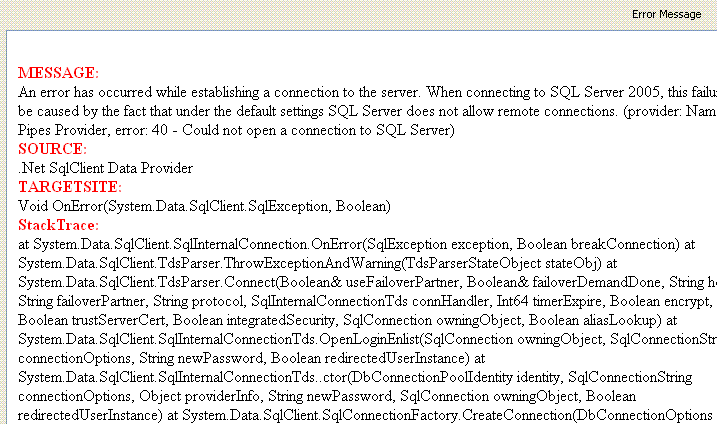Click 'connectionOptions, String newPassword, Boolean redirectedUserInstance' line
This screenshot has height=424, width=717.
tap(251, 358)
